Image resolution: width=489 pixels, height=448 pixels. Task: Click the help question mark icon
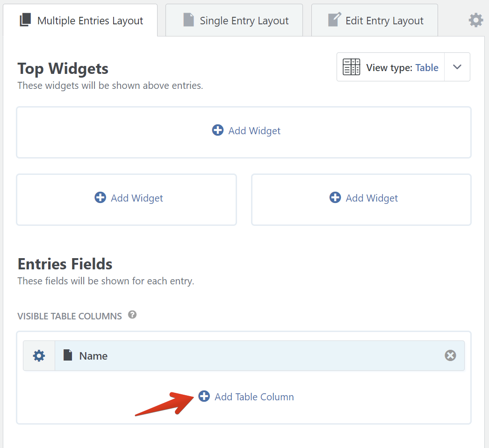pyautogui.click(x=132, y=315)
